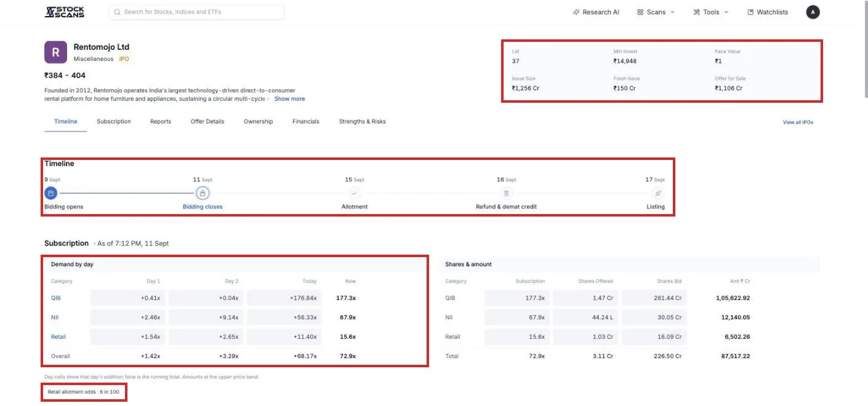Open the user profile avatar
The width and height of the screenshot is (868, 406).
tap(813, 12)
